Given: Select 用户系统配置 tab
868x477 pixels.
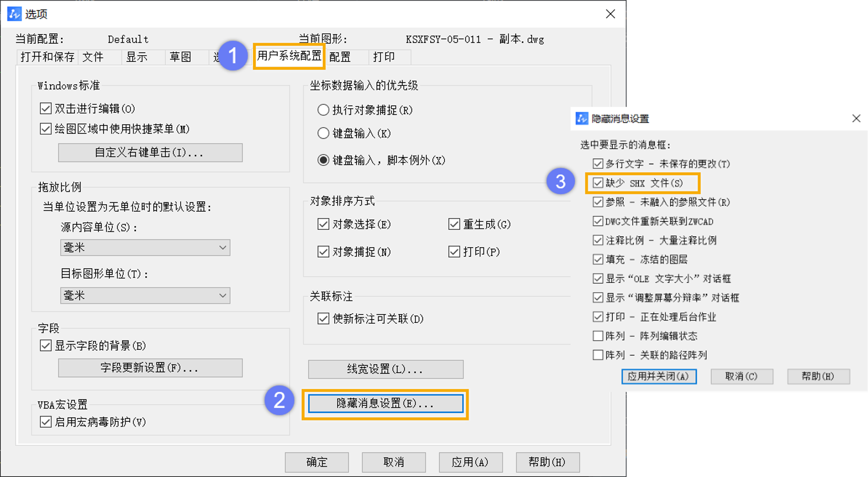Looking at the screenshot, I should coord(289,56).
